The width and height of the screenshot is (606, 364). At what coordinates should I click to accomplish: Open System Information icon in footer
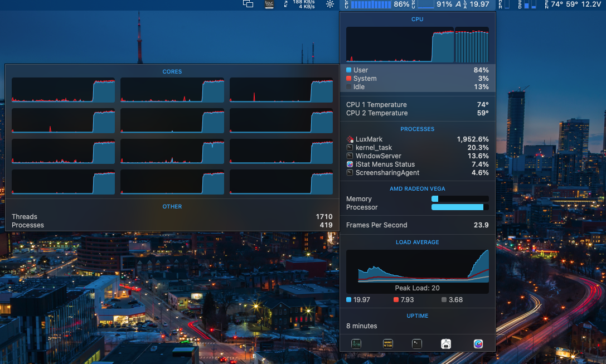(446, 343)
